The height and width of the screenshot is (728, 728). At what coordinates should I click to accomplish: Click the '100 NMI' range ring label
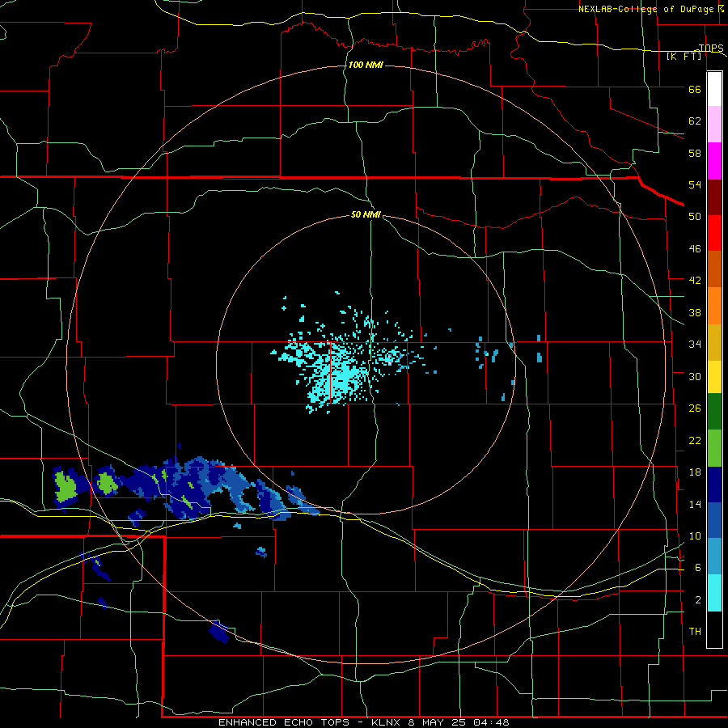(366, 65)
